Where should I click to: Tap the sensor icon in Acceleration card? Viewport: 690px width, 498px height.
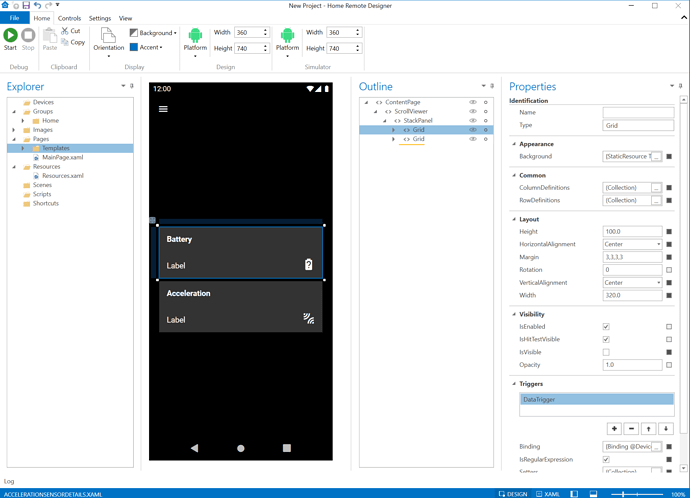click(x=308, y=318)
